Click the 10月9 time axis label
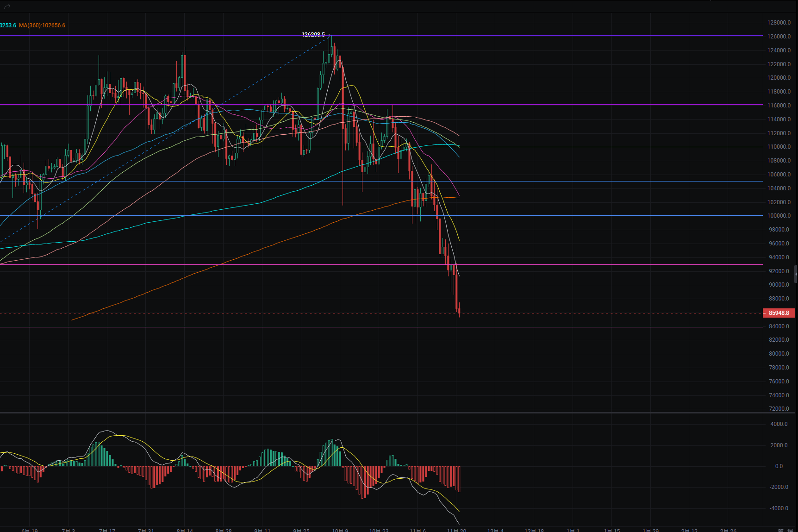 coord(340,529)
